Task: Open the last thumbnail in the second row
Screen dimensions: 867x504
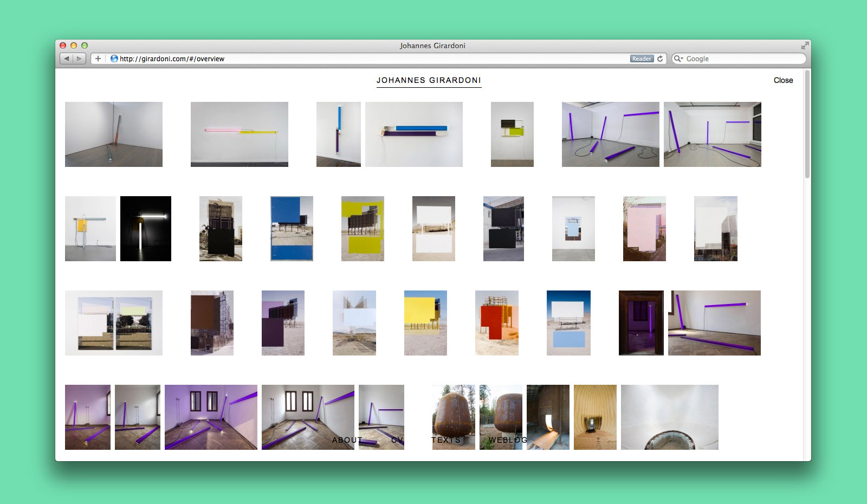Action: [716, 229]
